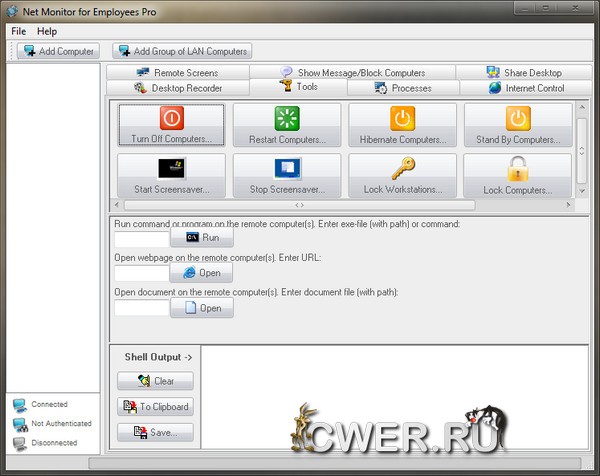
Task: Open the Help menu
Action: point(47,31)
